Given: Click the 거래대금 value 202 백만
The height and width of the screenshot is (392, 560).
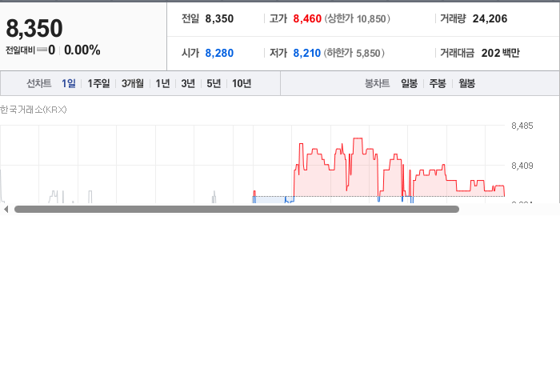Looking at the screenshot, I should coord(500,53).
